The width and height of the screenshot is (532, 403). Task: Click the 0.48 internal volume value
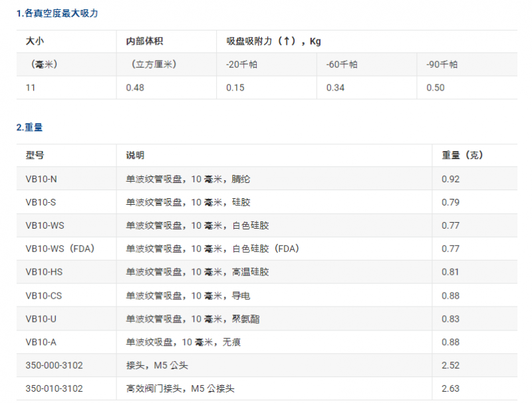[x=135, y=88]
